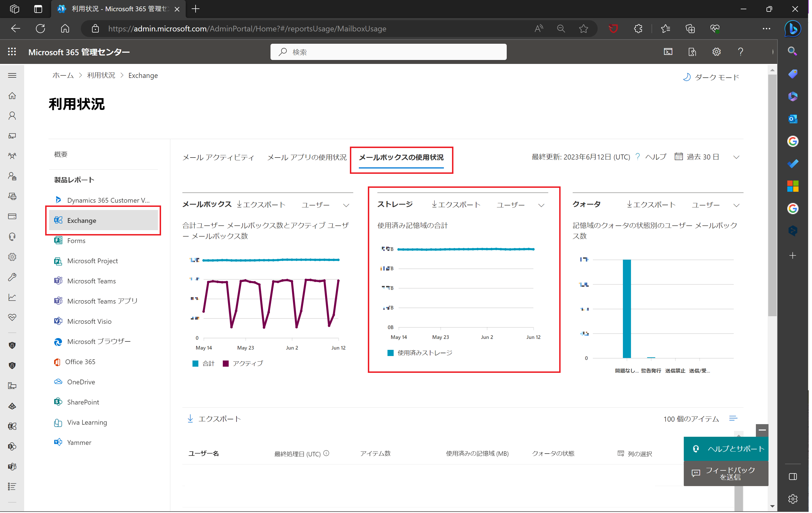The width and height of the screenshot is (812, 513).
Task: Open ヘルプとサポート button
Action: click(x=726, y=449)
